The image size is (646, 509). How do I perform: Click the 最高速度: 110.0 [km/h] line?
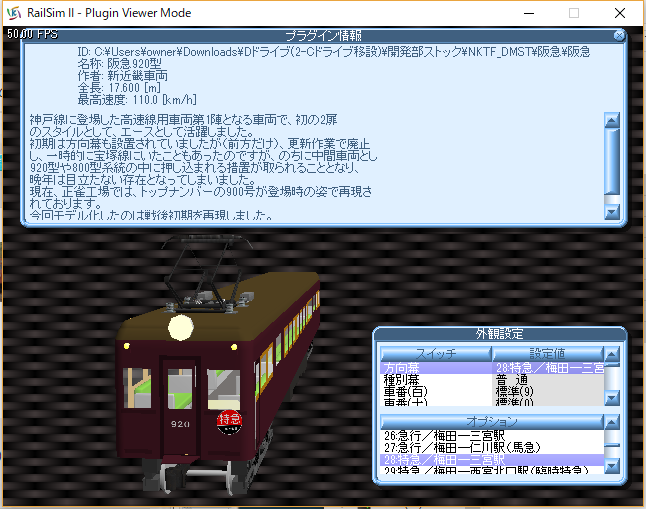(137, 100)
